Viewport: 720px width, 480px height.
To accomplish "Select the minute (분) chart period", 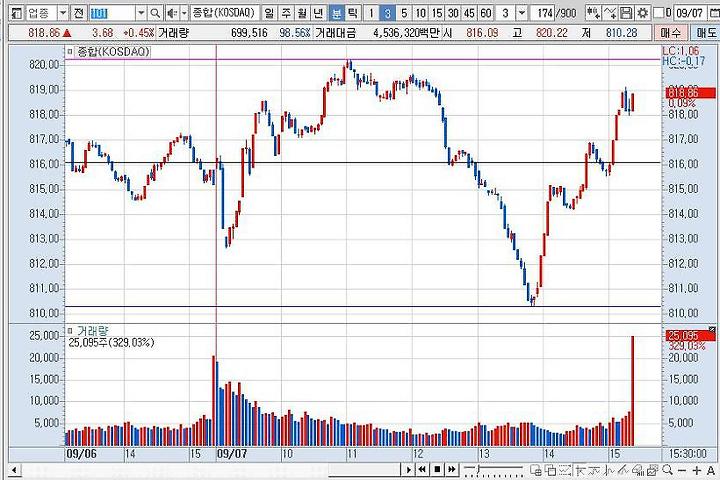I will (336, 13).
